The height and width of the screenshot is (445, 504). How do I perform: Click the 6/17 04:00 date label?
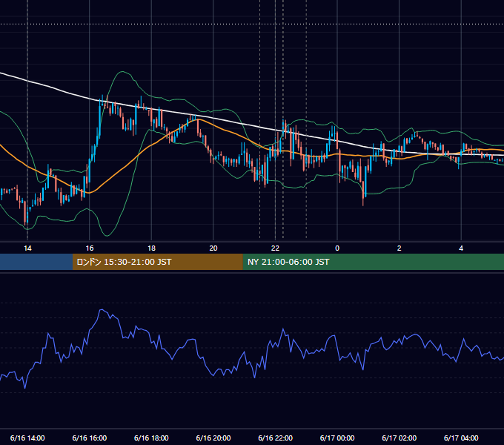point(461,438)
